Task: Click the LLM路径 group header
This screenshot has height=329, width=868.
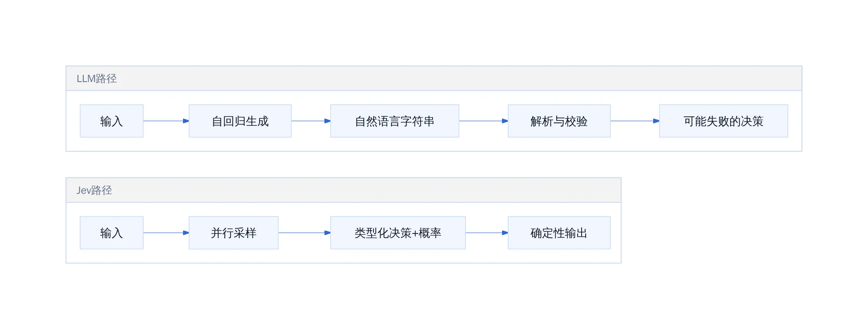Action: [x=434, y=78]
